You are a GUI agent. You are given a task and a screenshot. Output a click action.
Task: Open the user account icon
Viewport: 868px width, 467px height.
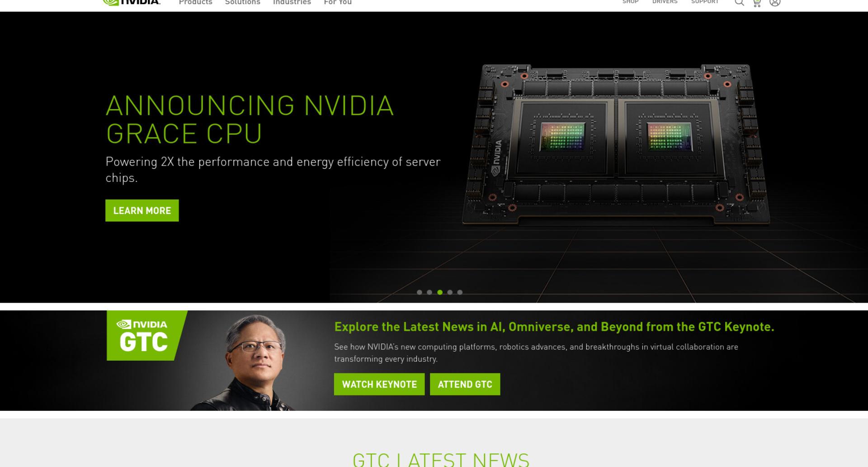coord(775,2)
